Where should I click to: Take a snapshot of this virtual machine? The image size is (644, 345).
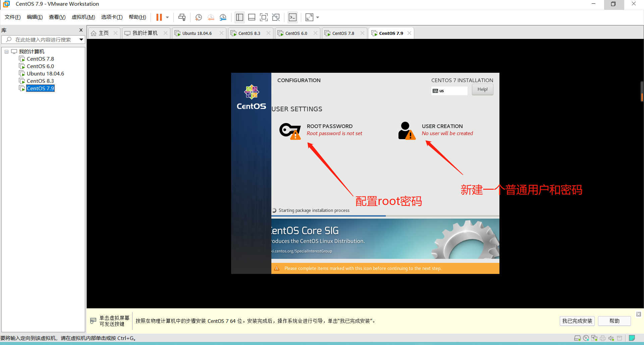coord(199,17)
